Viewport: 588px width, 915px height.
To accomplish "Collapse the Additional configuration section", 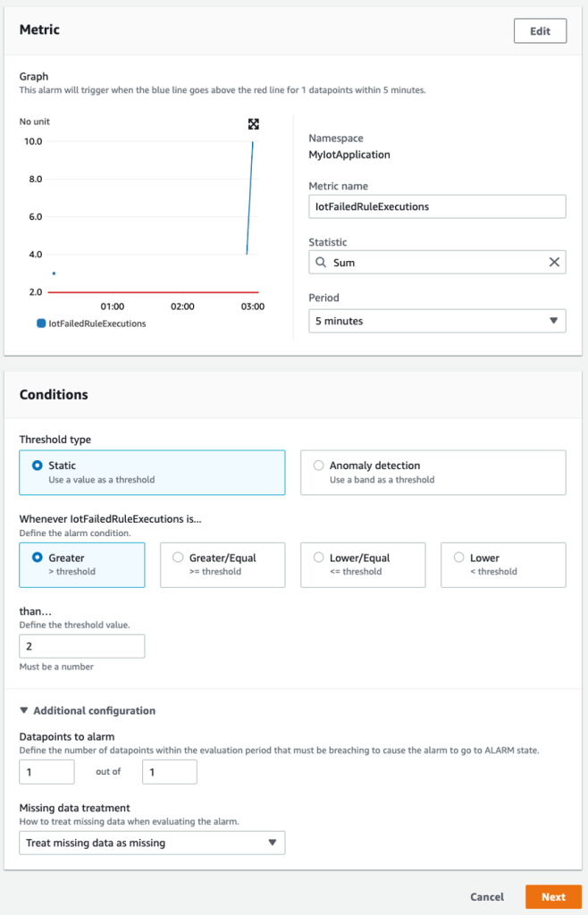I will [22, 710].
